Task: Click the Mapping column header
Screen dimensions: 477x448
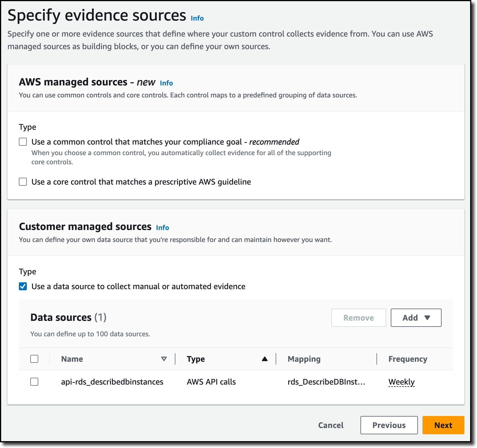Action: point(304,359)
